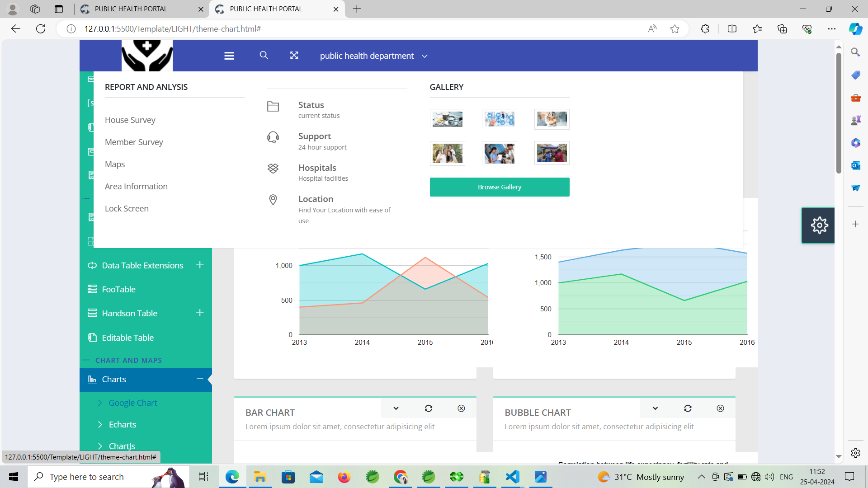Open Member Survey from the menu

[x=134, y=142]
